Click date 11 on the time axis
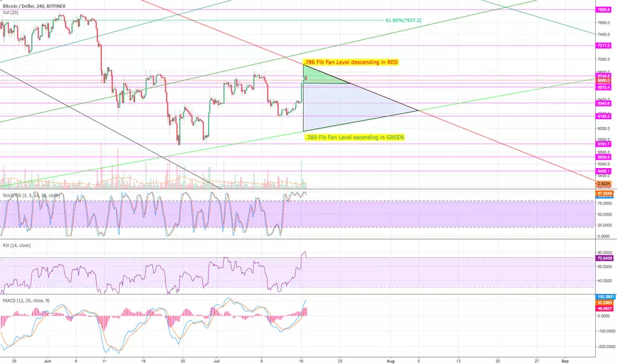This screenshot has width=617, height=364. click(x=105, y=361)
